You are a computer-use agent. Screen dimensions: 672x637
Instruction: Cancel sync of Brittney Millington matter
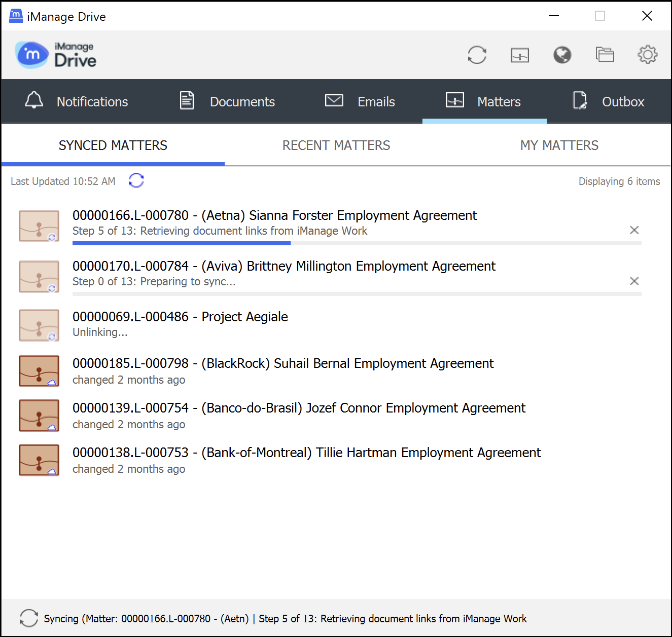click(x=634, y=281)
